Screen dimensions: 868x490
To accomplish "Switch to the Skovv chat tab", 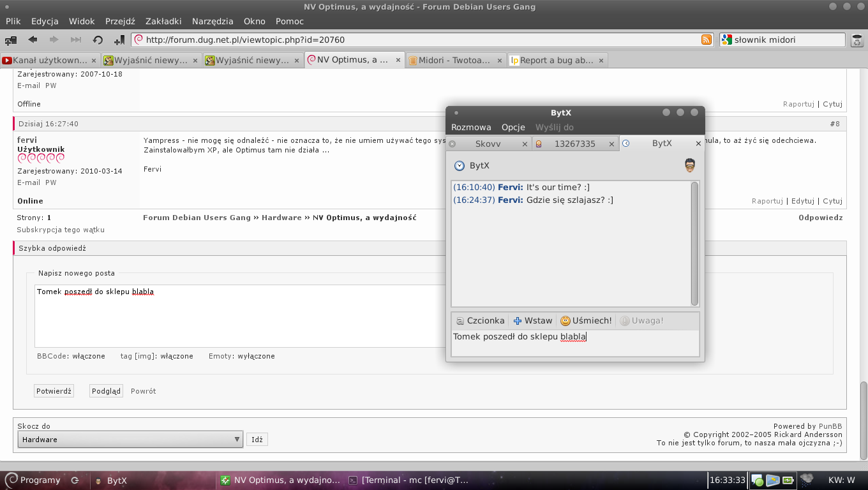I will point(488,144).
